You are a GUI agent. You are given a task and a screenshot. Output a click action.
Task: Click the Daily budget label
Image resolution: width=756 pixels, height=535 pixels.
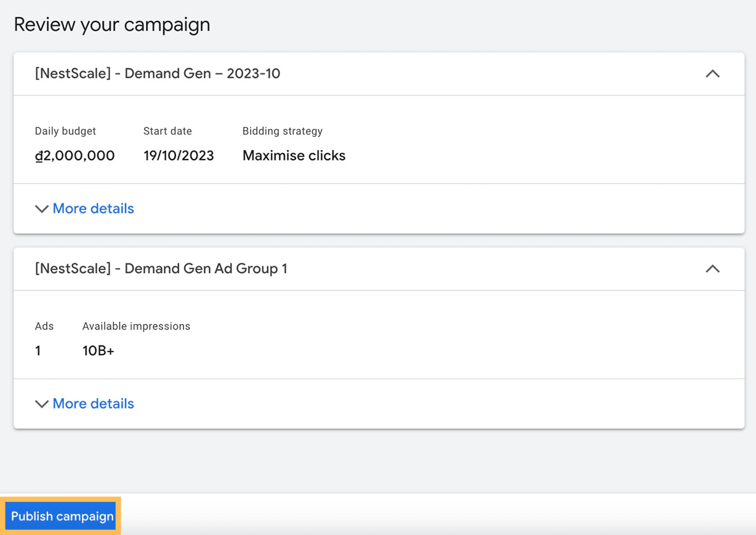(x=65, y=131)
